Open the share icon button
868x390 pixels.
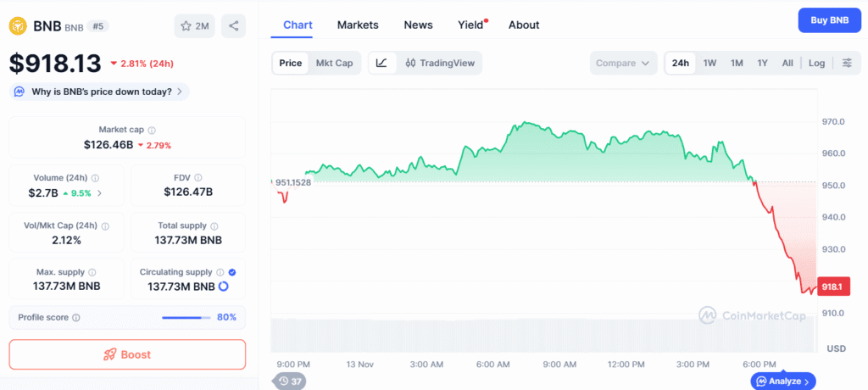pyautogui.click(x=234, y=26)
